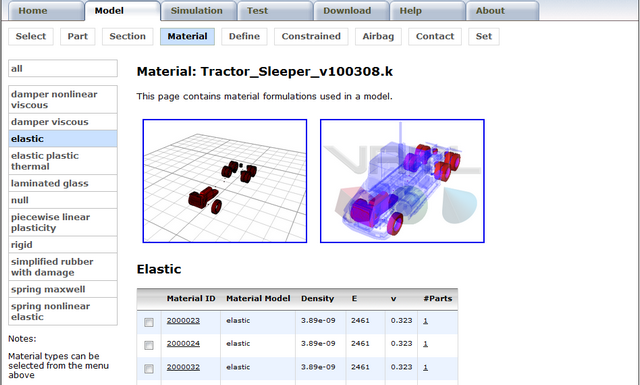Open material ID 2000024 link
Viewport: 640px width, 385px height.
click(x=183, y=344)
